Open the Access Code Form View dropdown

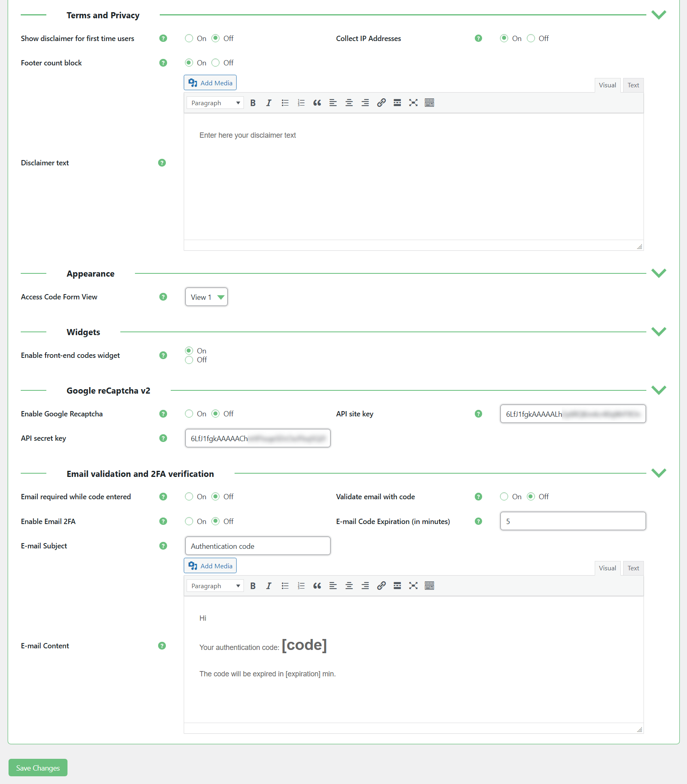(x=206, y=297)
